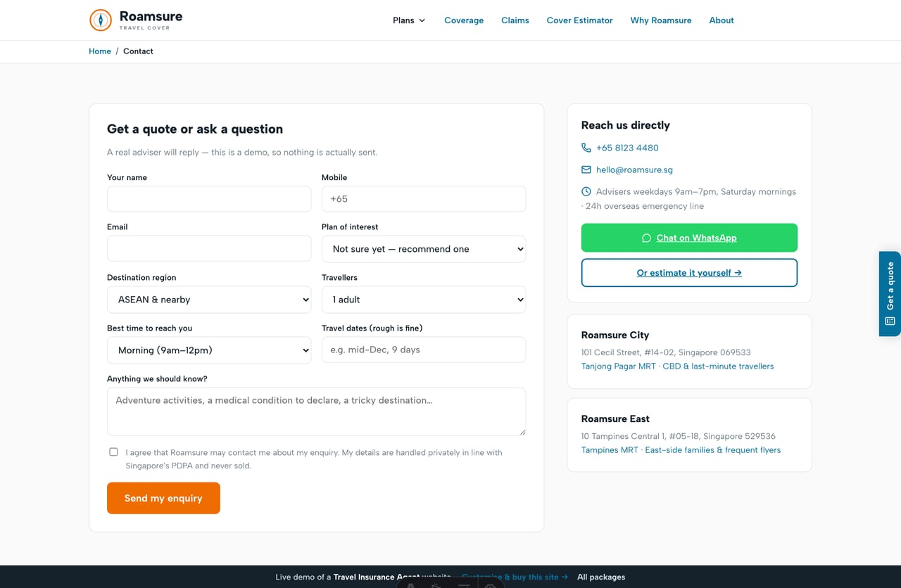Click the Anything we should know textarea
Image resolution: width=901 pixels, height=588 pixels.
point(316,411)
